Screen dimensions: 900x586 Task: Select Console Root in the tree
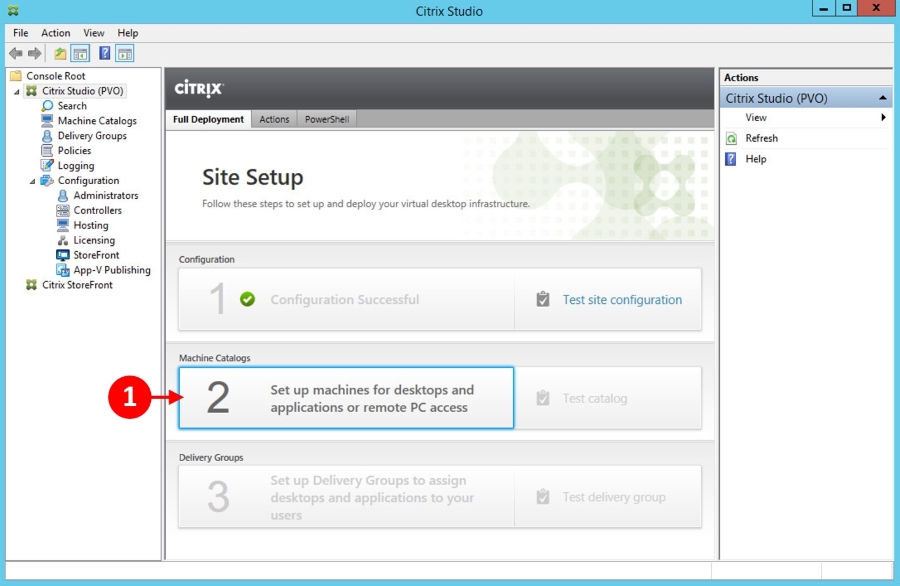point(56,76)
